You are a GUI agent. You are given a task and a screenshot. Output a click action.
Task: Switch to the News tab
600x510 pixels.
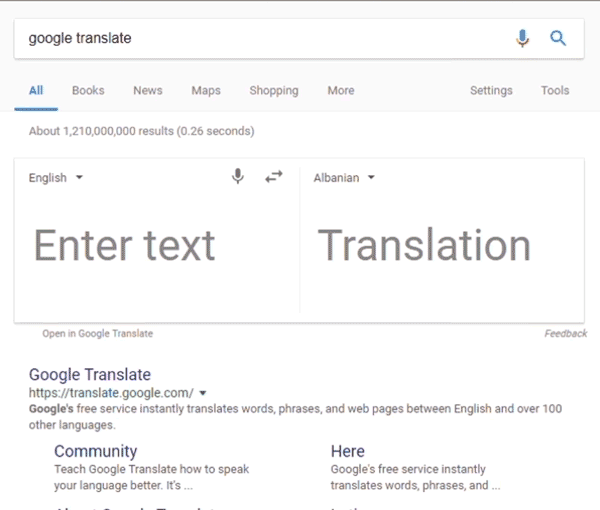coord(148,91)
